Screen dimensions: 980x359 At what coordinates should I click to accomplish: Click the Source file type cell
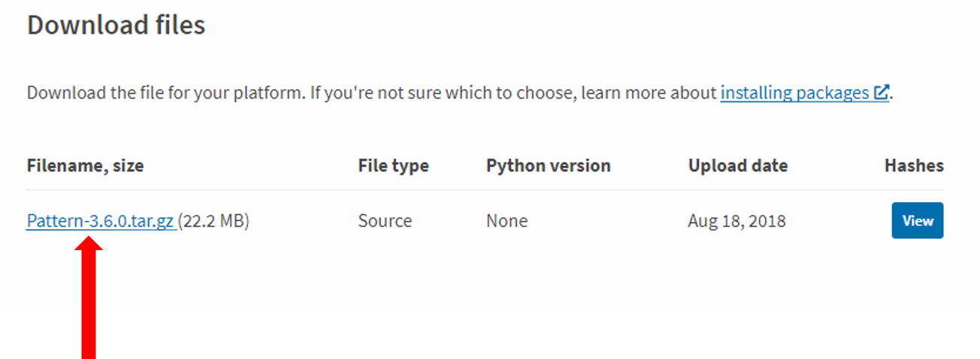pyautogui.click(x=385, y=221)
